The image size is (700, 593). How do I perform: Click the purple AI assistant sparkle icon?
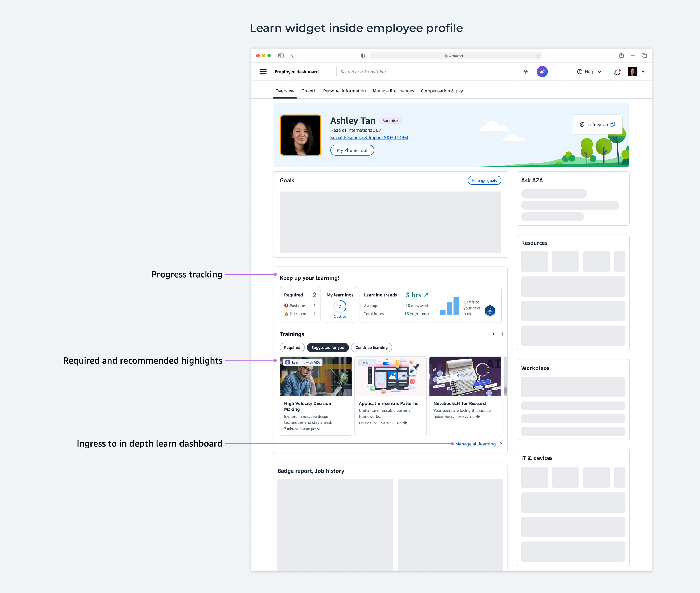pyautogui.click(x=542, y=72)
